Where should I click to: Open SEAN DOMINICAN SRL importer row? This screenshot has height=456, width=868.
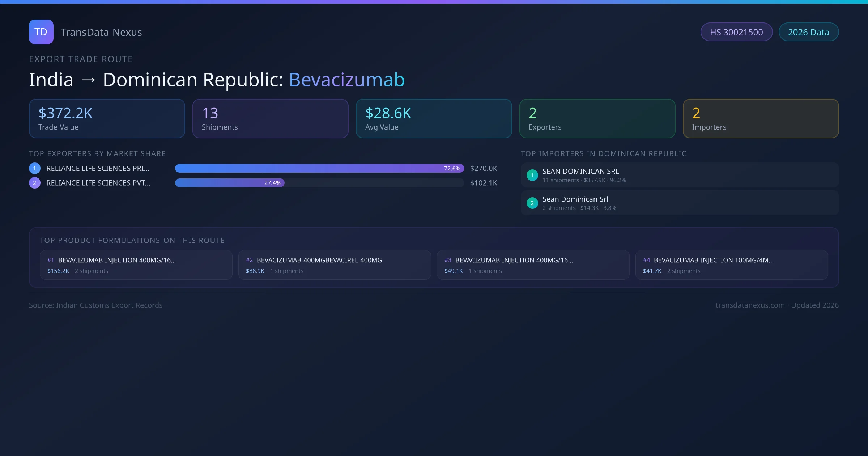(679, 175)
